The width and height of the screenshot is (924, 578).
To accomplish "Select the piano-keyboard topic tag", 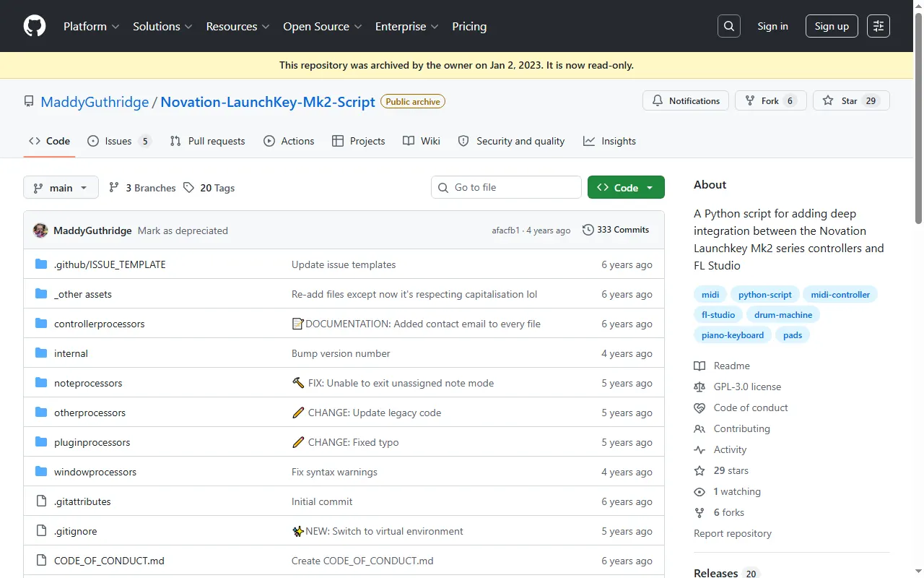I will tap(733, 335).
